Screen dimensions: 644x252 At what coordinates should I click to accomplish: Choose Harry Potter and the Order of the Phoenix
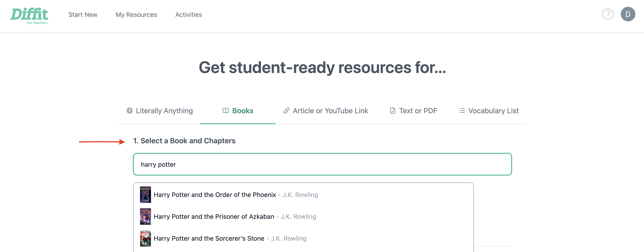(304, 195)
